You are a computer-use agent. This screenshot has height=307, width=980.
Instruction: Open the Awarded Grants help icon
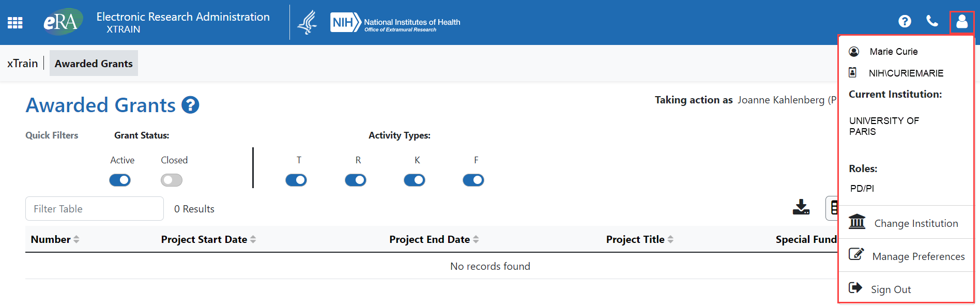(x=190, y=105)
